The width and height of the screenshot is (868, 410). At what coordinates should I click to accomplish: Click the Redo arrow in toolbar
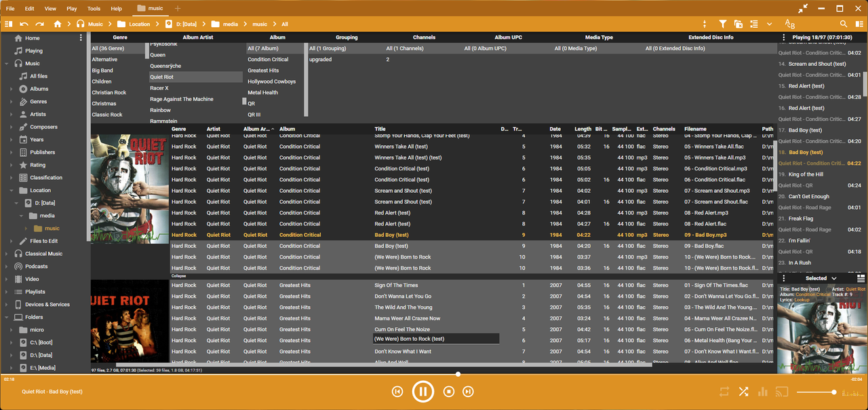point(39,24)
